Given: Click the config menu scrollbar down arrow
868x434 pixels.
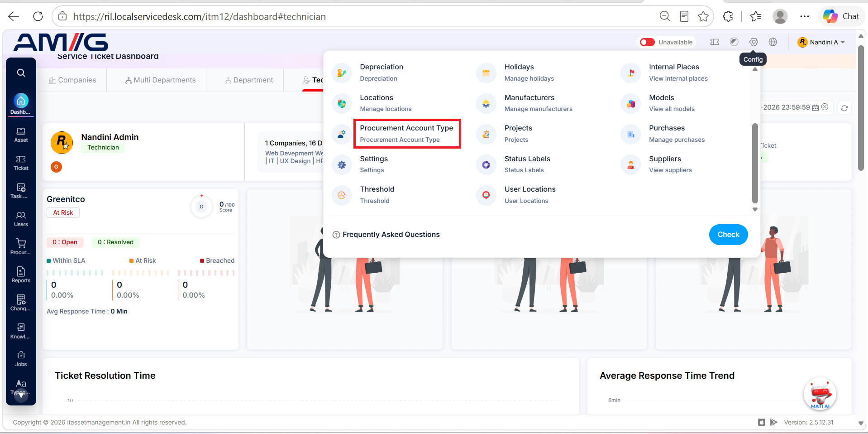Looking at the screenshot, I should click(x=755, y=209).
